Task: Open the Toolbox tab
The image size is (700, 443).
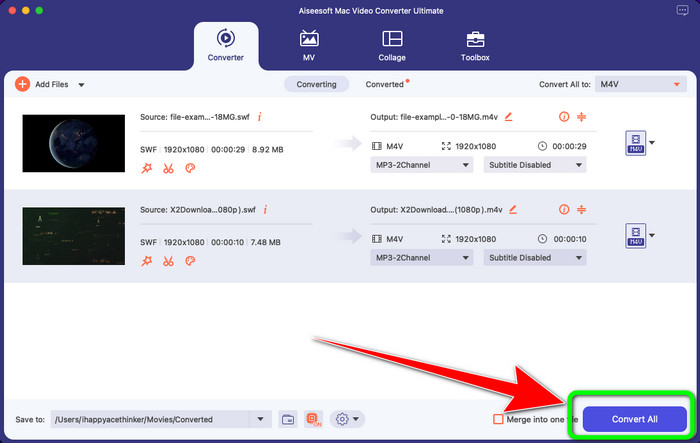Action: [475, 46]
